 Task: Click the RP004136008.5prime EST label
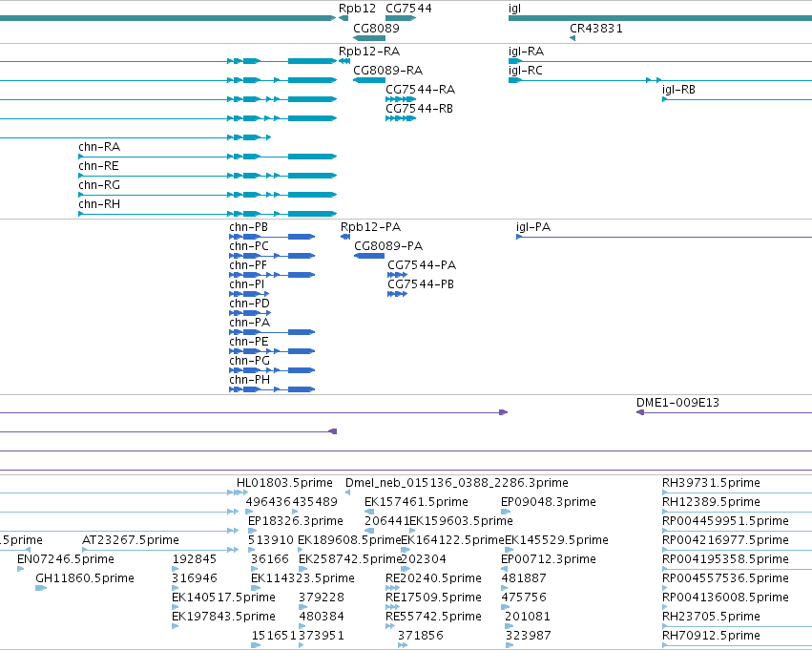click(725, 598)
